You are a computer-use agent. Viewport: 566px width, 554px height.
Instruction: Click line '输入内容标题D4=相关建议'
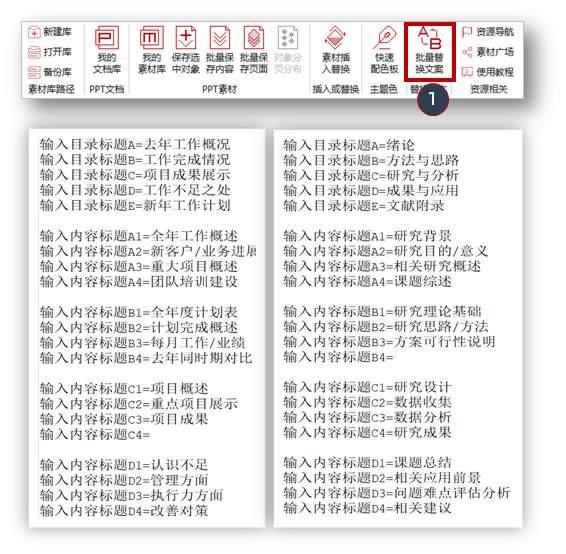(x=367, y=508)
